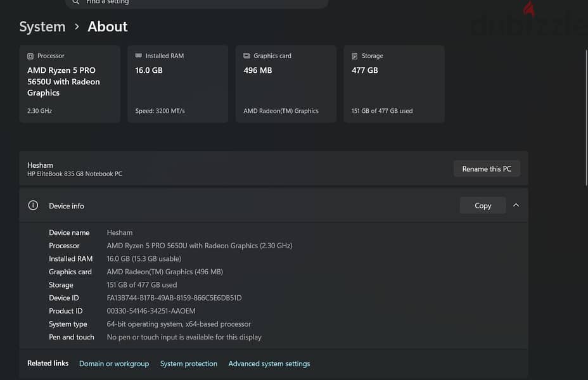The width and height of the screenshot is (588, 380).
Task: Click AMD Radeon(TM) Graphics (496 MB) value
Action: click(x=165, y=272)
